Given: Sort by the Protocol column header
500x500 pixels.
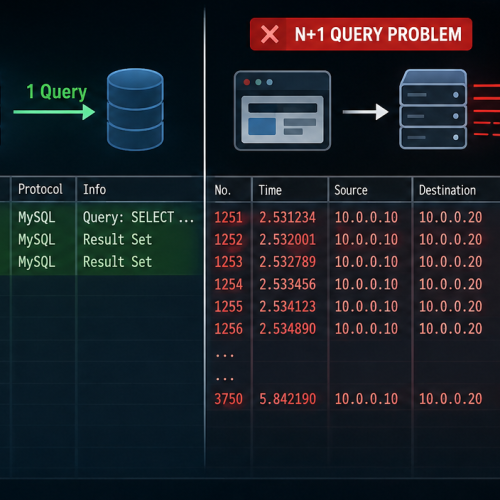Looking at the screenshot, I should [x=40, y=189].
